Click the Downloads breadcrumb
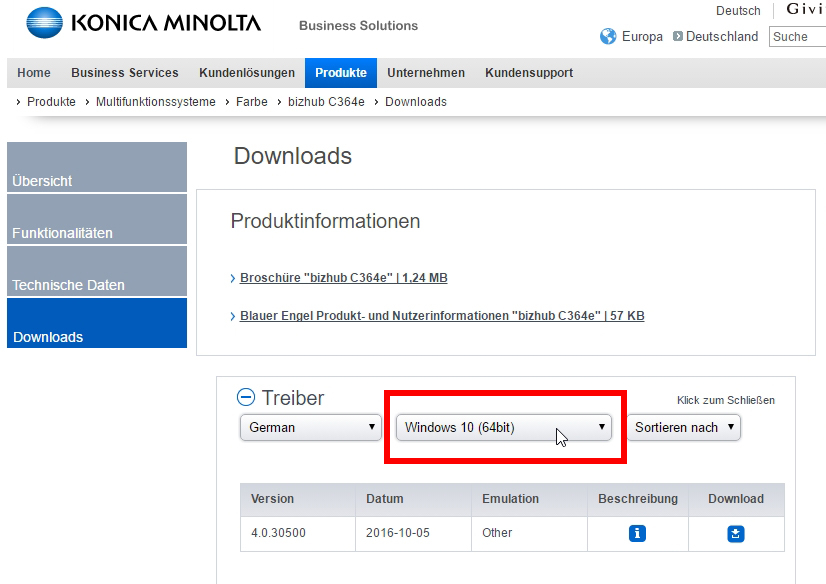 click(416, 102)
